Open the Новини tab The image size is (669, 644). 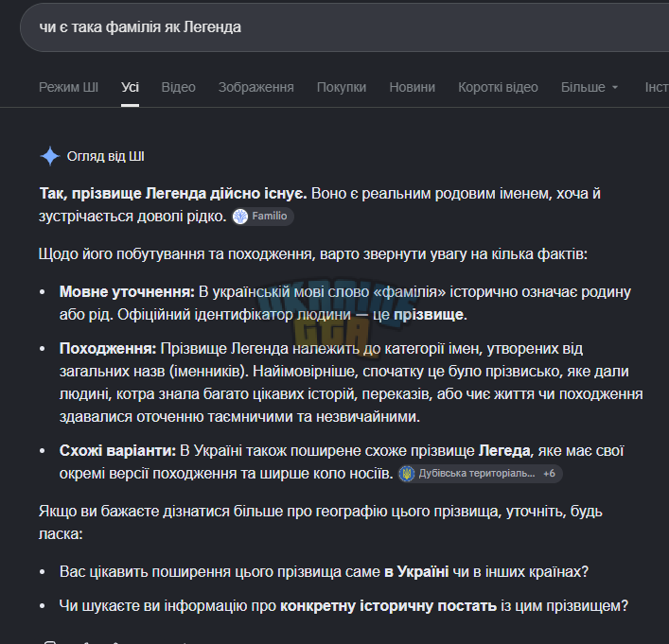pyautogui.click(x=413, y=87)
